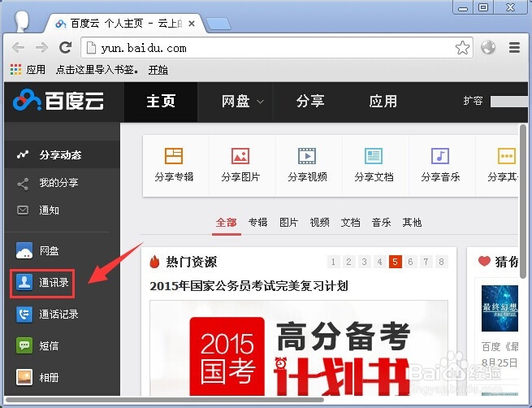Go to hot resources page 4

point(379,262)
